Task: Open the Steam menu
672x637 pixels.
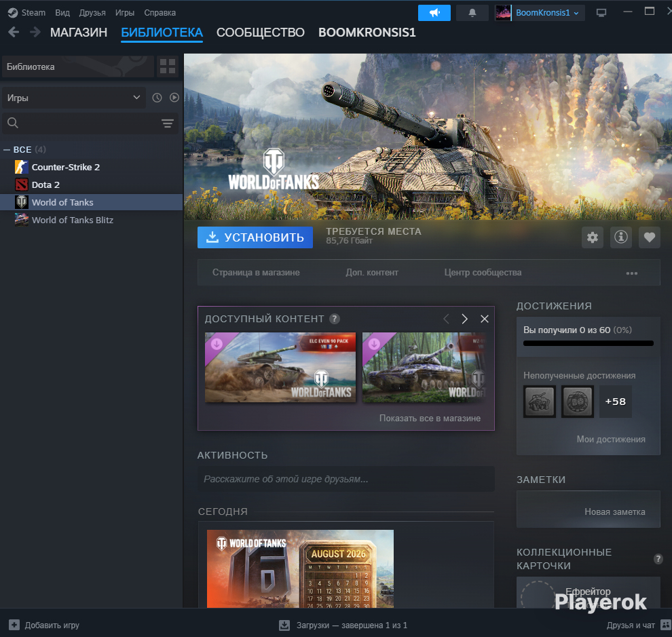Action: [x=33, y=13]
